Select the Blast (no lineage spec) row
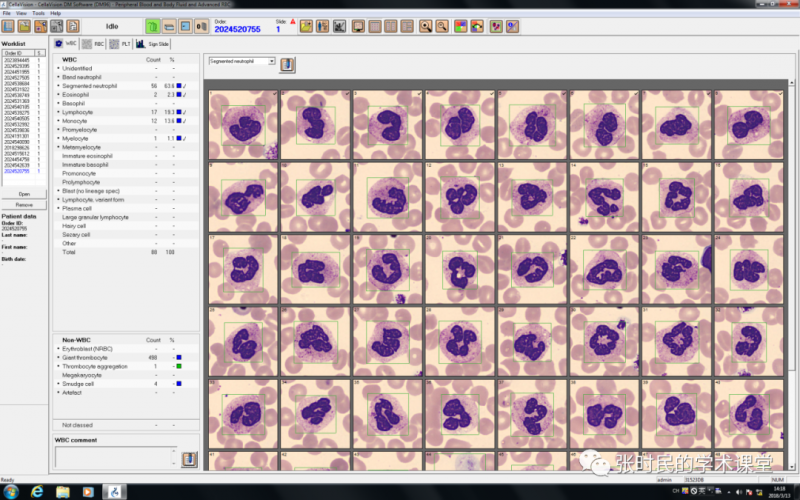Screen dimensions: 800x500 click(126, 191)
